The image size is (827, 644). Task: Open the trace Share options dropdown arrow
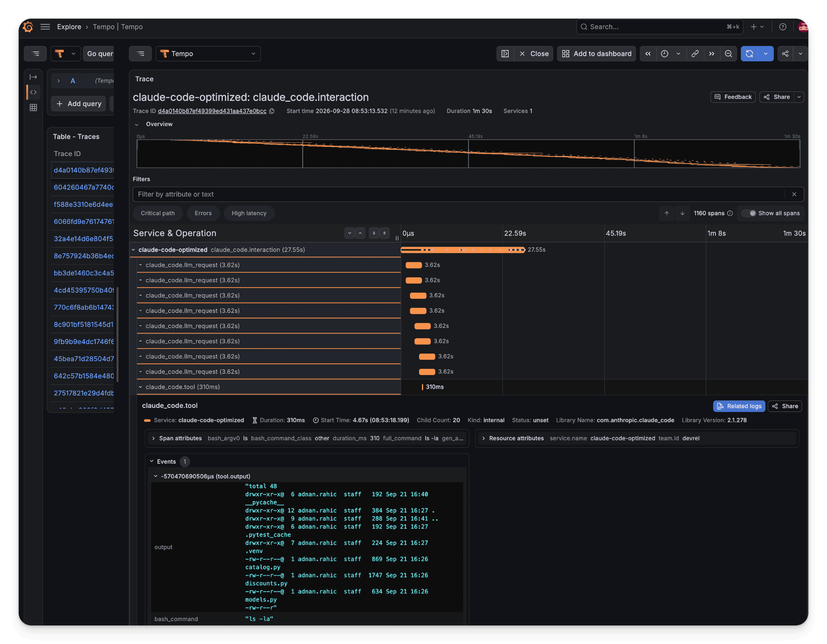click(799, 97)
